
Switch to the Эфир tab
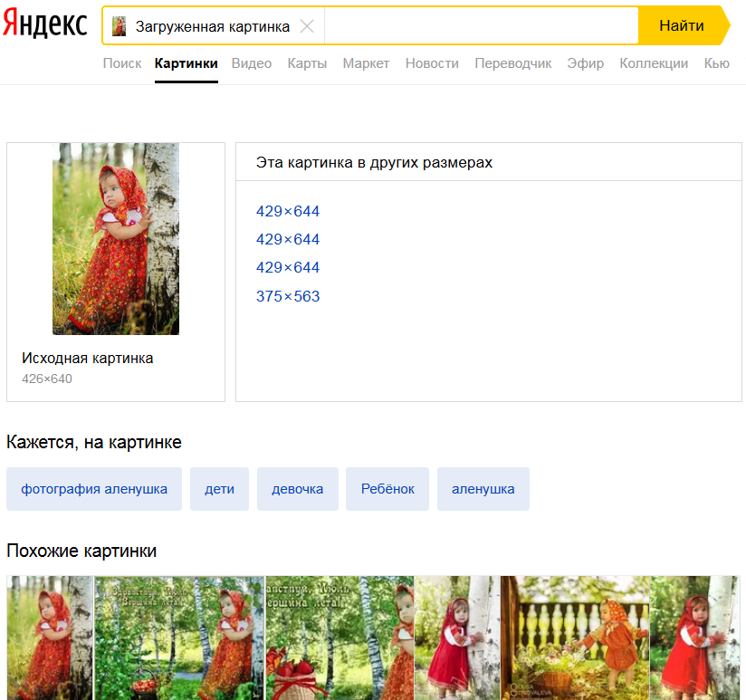tap(585, 63)
